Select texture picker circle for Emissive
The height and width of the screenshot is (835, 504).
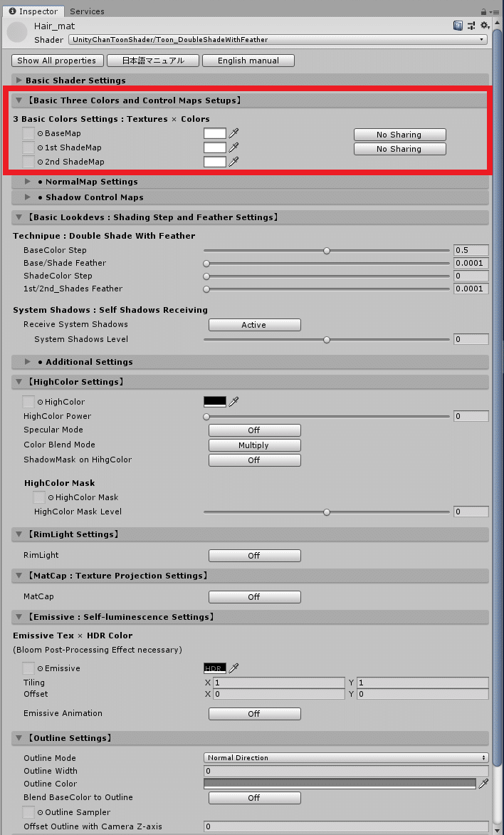coord(41,668)
